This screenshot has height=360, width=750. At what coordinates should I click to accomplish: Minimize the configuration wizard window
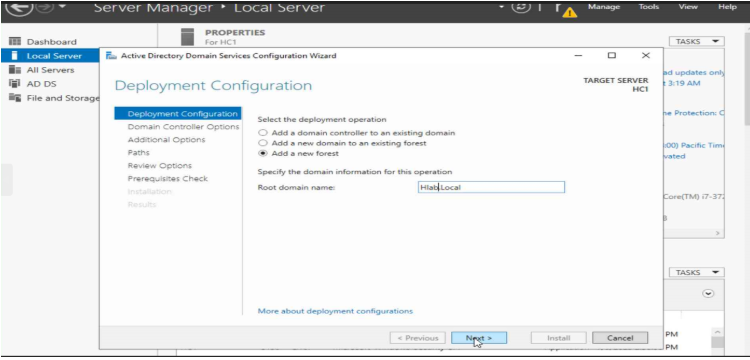coord(578,55)
